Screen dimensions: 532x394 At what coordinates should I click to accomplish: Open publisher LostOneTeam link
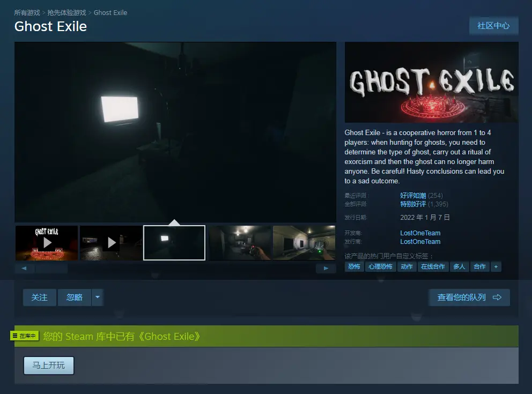coord(420,241)
